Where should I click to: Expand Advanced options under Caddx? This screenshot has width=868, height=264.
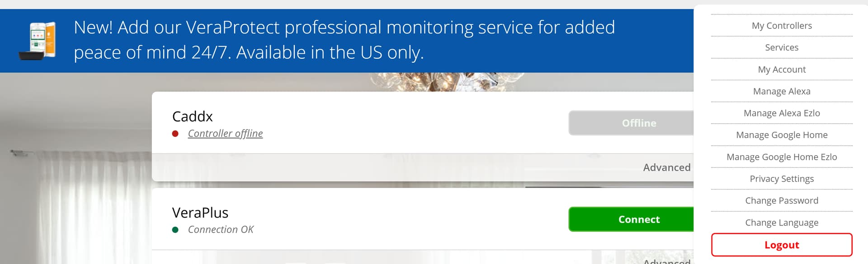click(x=666, y=167)
